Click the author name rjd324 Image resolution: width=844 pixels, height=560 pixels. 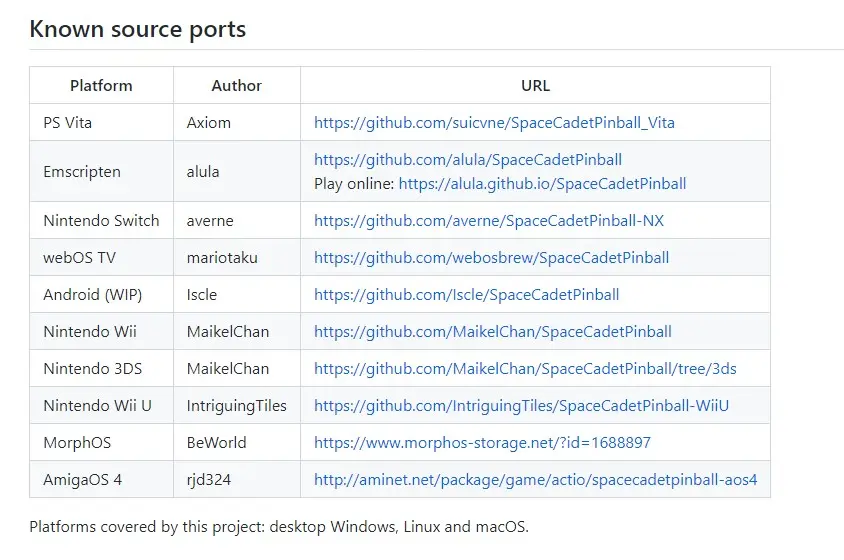tap(209, 480)
